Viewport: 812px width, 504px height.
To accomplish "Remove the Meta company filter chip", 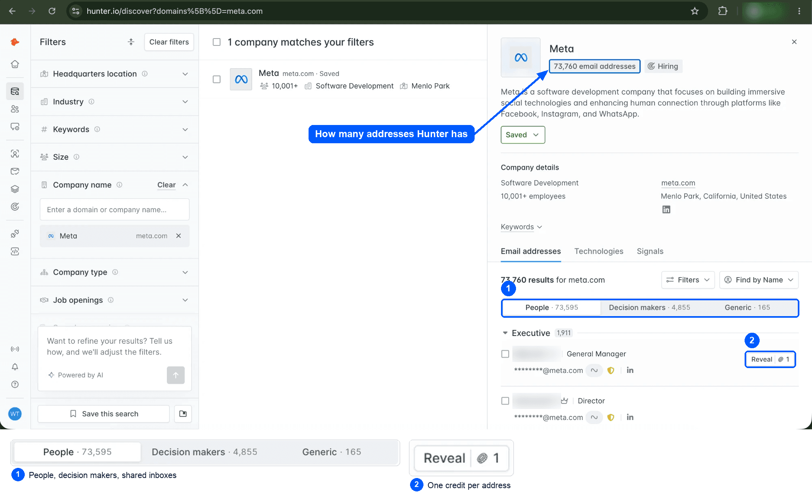I will [178, 236].
